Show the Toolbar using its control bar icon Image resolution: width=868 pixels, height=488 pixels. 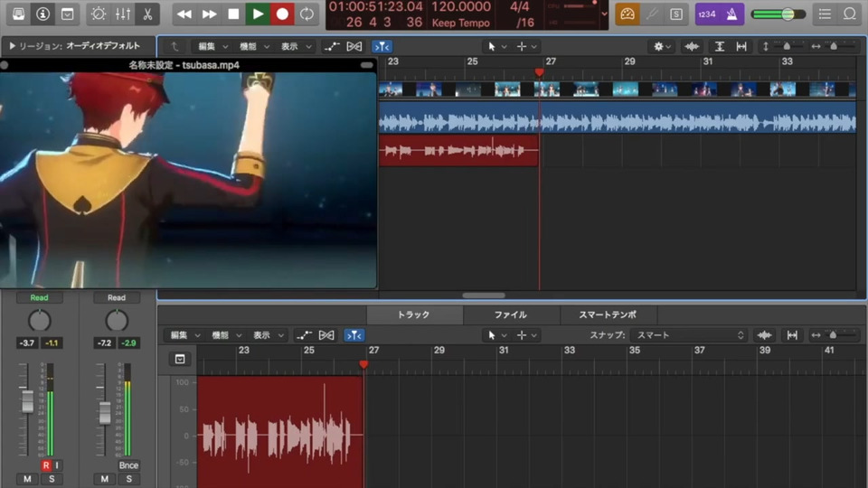coord(67,14)
